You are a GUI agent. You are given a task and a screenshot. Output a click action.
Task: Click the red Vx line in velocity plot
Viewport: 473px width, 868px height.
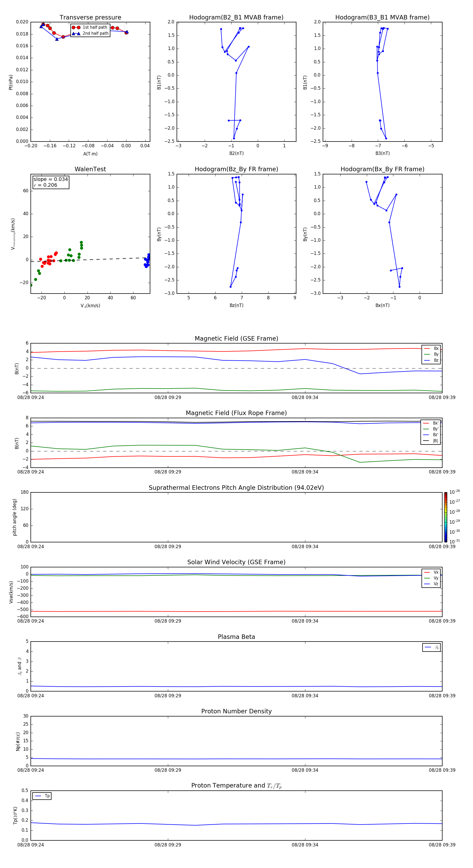[x=236, y=611]
